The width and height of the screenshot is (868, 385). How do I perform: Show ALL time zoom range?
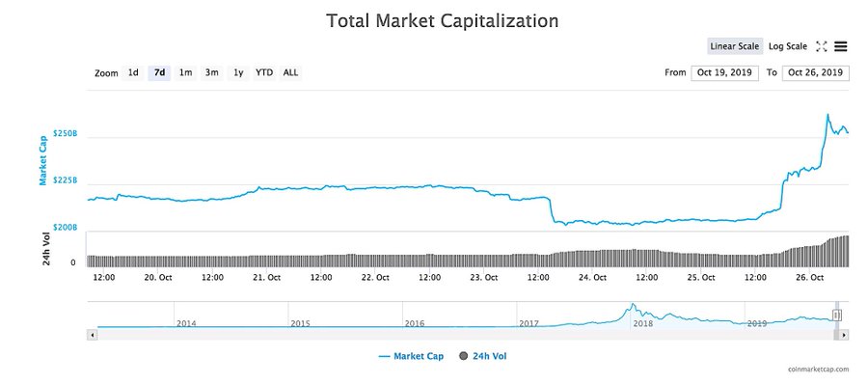[x=290, y=72]
